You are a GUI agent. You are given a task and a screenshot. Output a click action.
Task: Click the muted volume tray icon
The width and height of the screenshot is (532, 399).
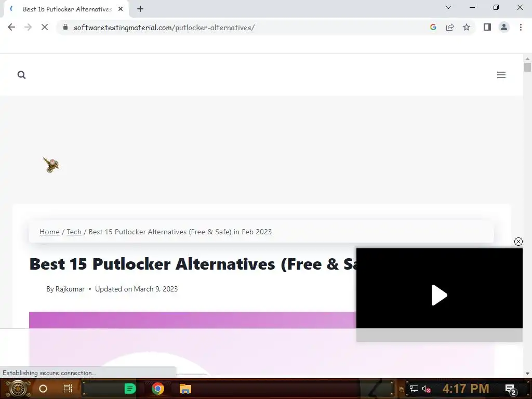point(426,389)
